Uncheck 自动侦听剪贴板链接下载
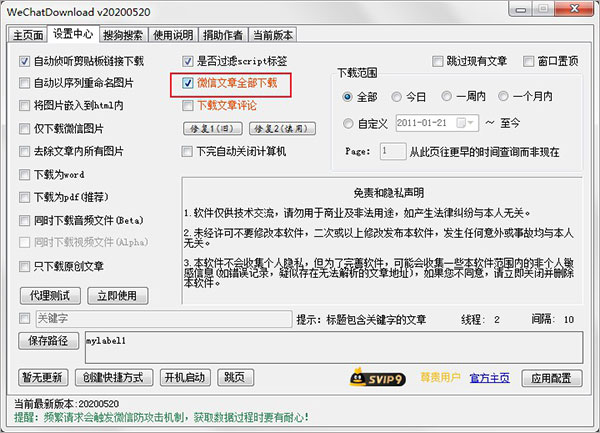This screenshot has height=433, width=600. [x=24, y=61]
